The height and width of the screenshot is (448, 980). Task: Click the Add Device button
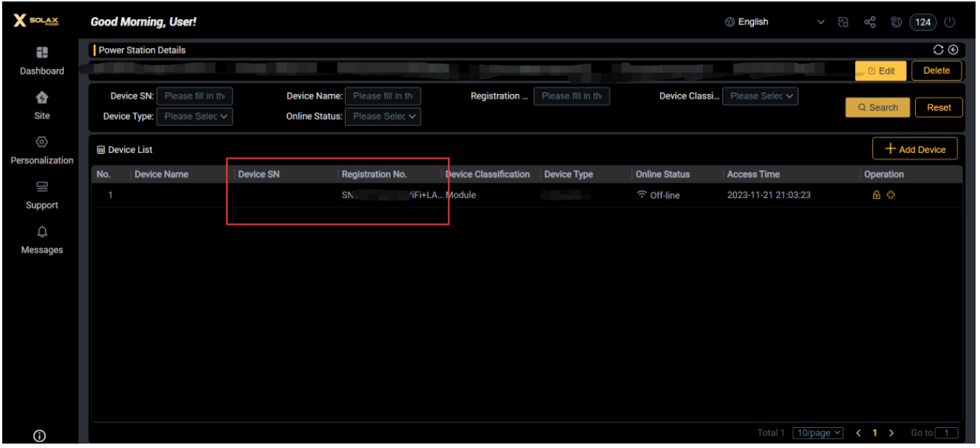tap(914, 149)
